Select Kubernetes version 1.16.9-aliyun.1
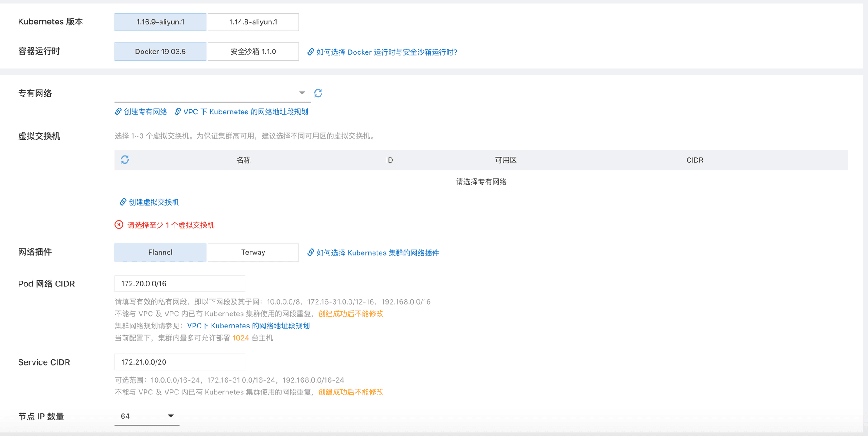The height and width of the screenshot is (436, 868). [160, 22]
